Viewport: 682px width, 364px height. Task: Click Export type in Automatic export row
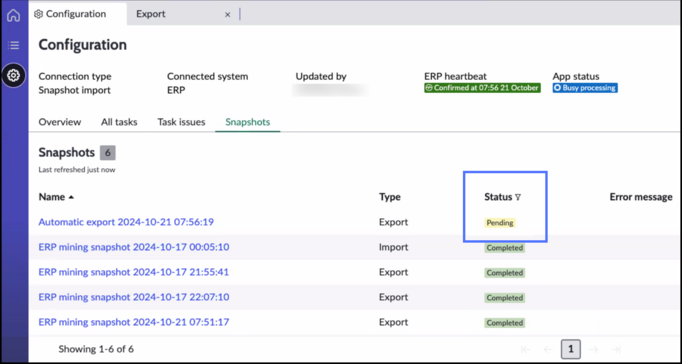pos(394,222)
